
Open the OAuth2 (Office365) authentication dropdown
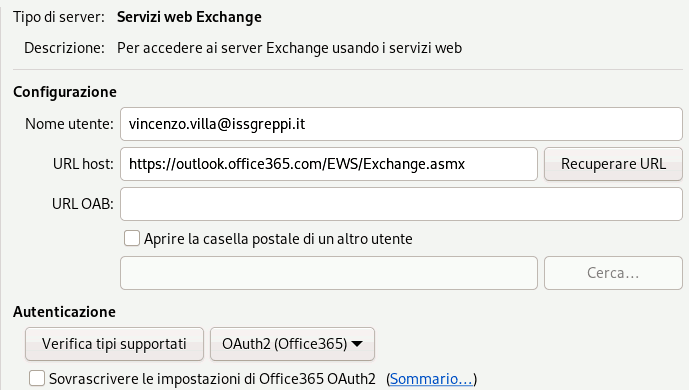tap(292, 344)
